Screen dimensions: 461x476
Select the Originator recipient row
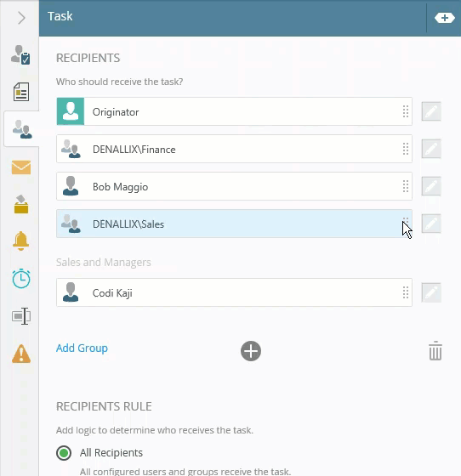click(x=234, y=111)
